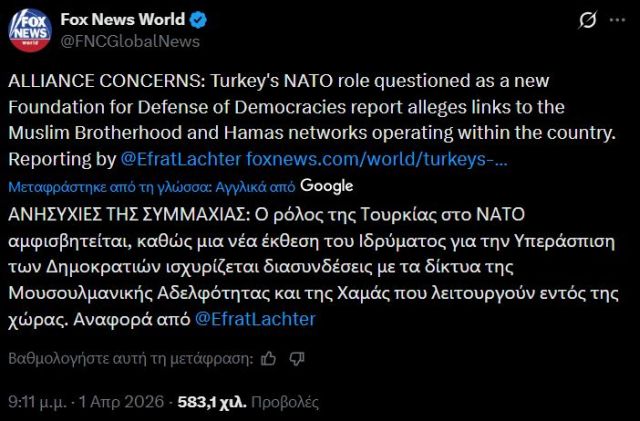Open Grok explain icon on post
The width and height of the screenshot is (640, 421).
click(x=589, y=20)
